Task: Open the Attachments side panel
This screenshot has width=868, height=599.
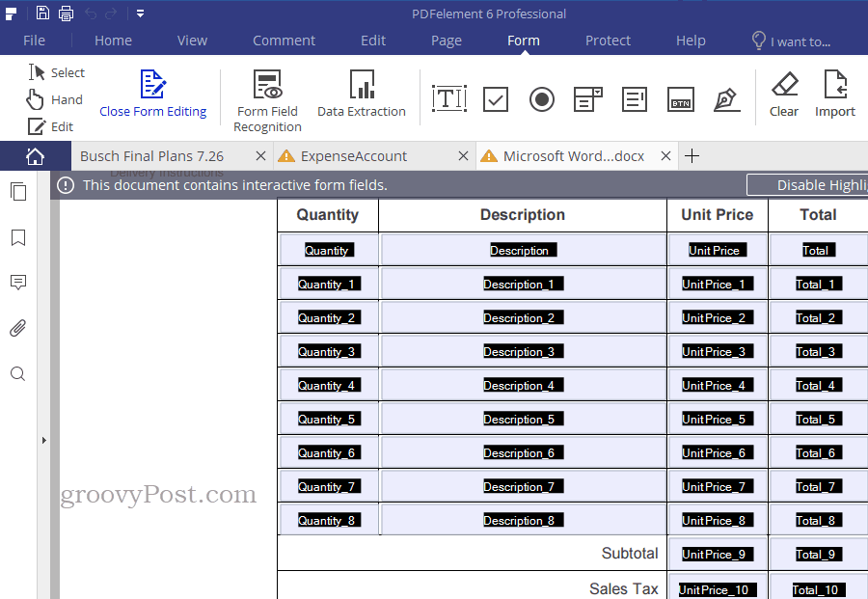Action: [18, 328]
